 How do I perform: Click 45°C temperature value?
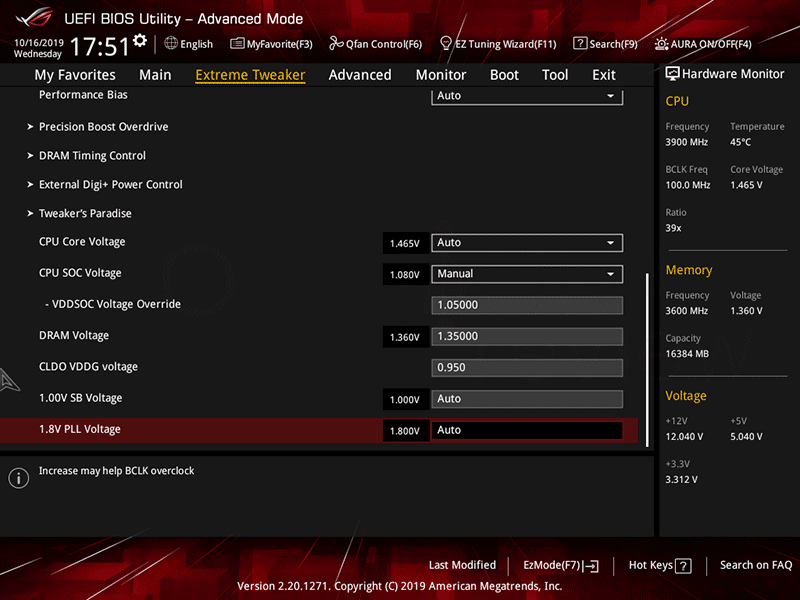740,142
